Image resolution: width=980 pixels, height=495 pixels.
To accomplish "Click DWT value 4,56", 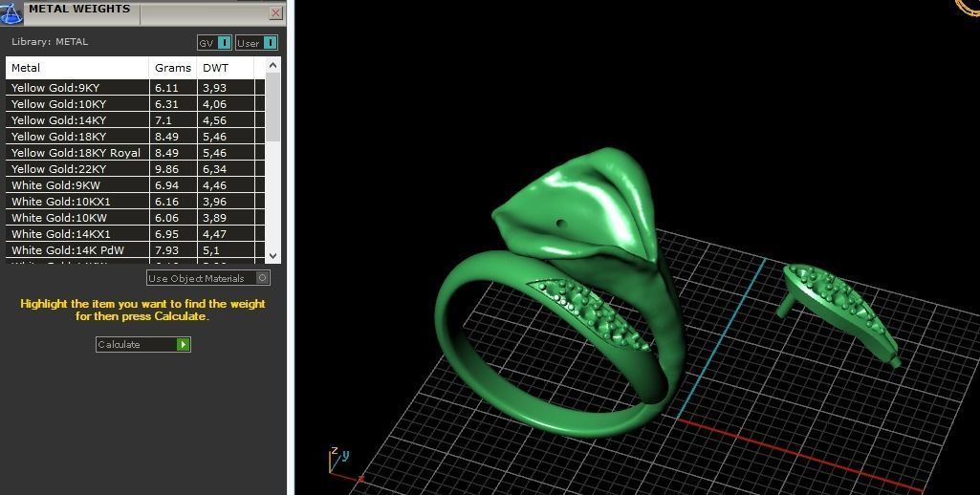I will 214,120.
